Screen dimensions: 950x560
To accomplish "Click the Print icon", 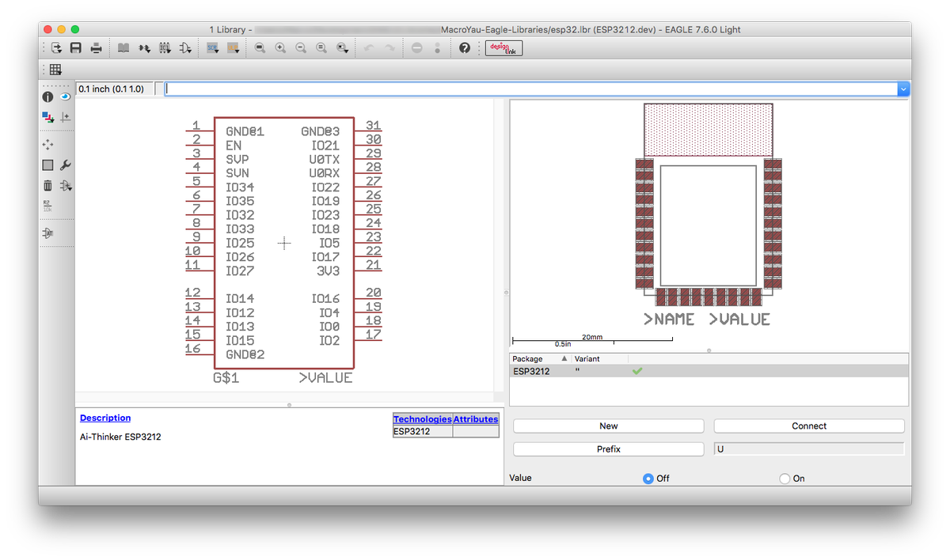I will 96,48.
